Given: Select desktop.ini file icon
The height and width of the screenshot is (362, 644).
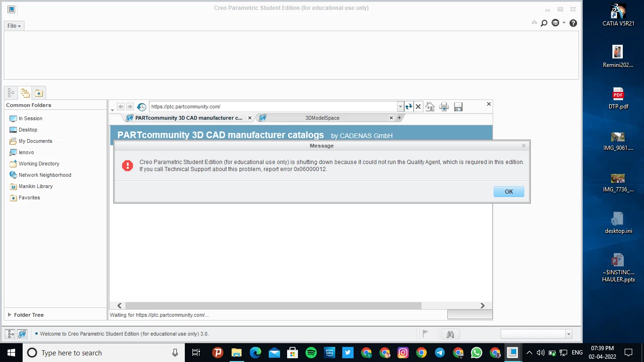Looking at the screenshot, I should [618, 222].
